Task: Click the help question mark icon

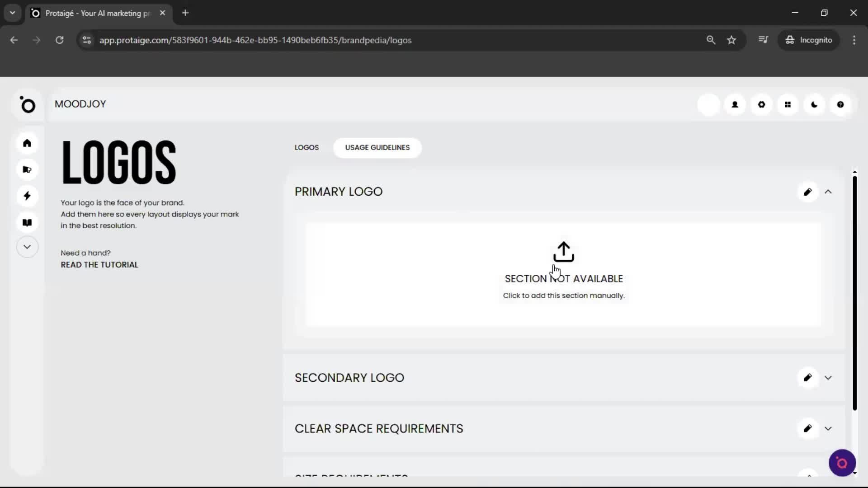Action: (x=840, y=104)
